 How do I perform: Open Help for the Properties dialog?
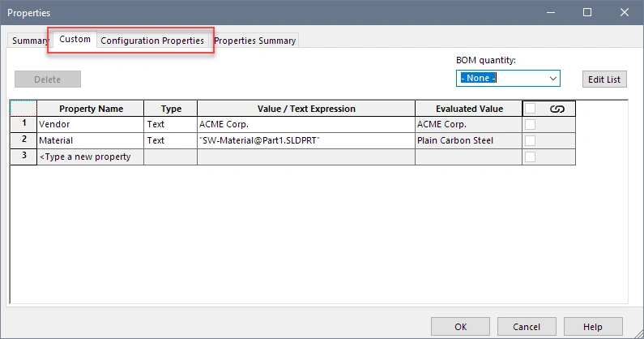(x=593, y=327)
